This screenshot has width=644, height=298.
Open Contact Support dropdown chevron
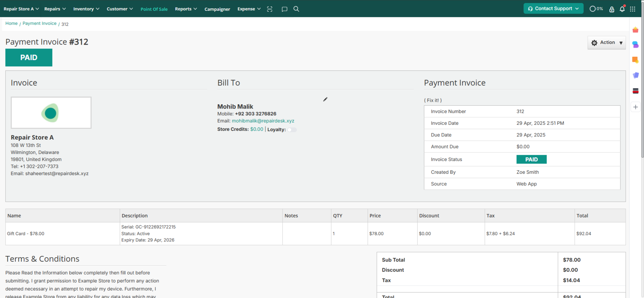coord(577,9)
